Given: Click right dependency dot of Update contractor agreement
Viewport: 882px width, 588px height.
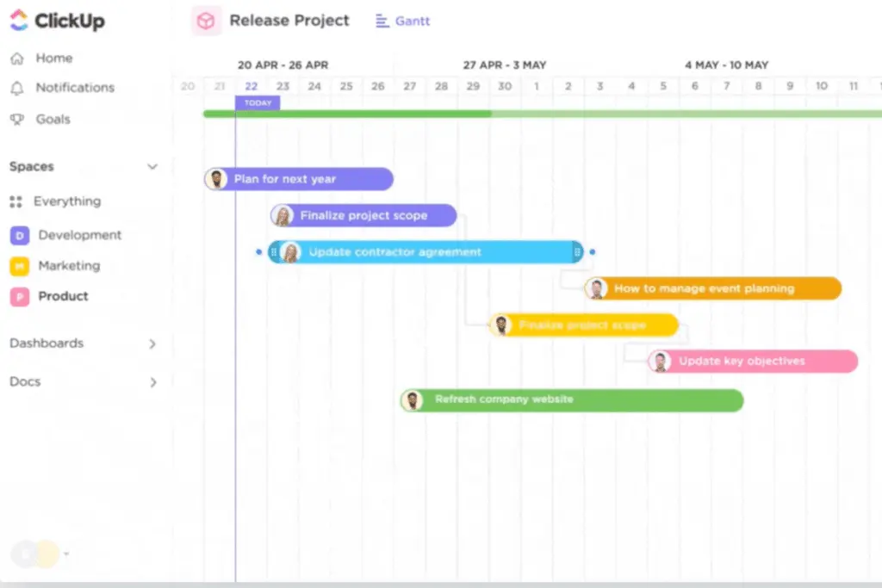Looking at the screenshot, I should tap(593, 252).
